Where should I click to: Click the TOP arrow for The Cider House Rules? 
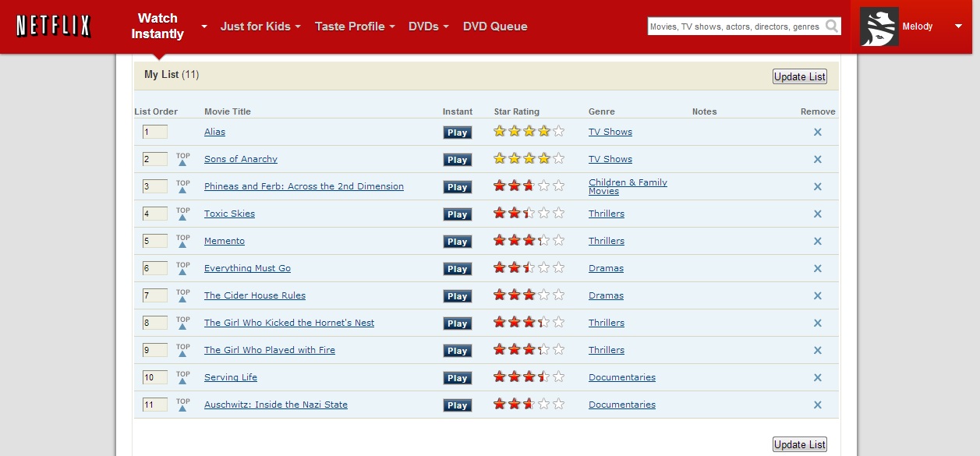coord(183,295)
